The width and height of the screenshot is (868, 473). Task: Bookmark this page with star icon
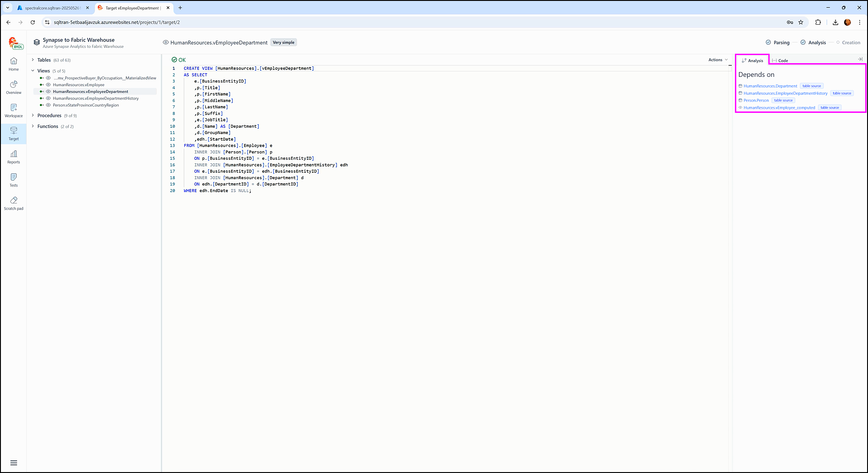click(801, 22)
